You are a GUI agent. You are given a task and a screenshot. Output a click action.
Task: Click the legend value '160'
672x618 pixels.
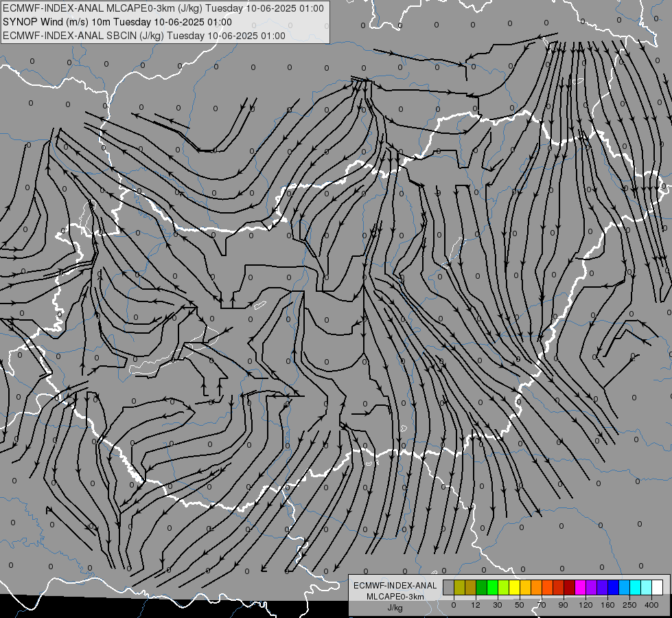607,605
